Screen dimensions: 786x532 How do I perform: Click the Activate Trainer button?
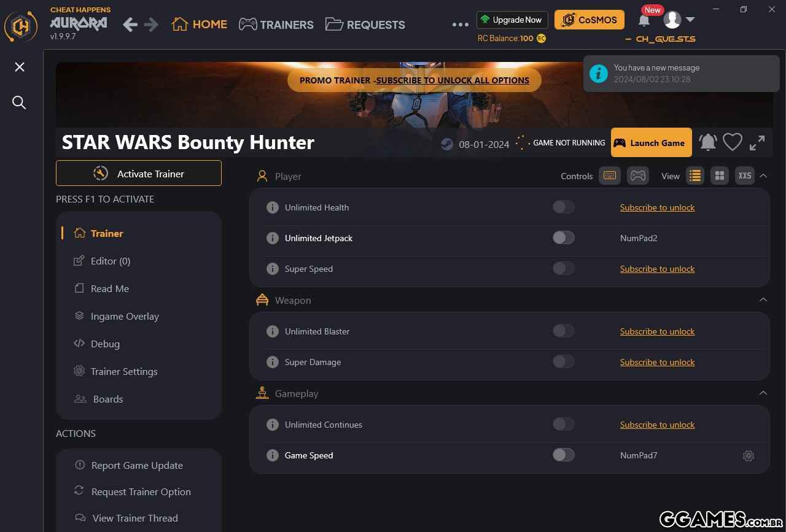click(139, 173)
